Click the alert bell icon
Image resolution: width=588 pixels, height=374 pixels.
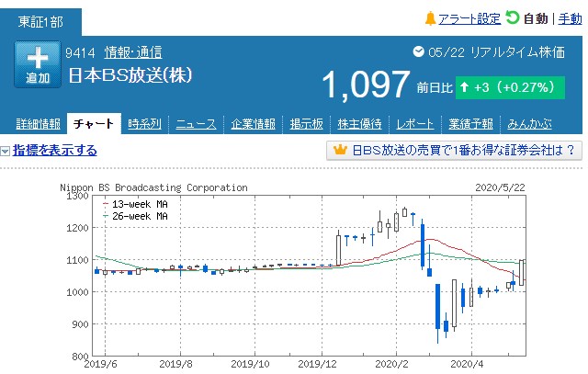(x=430, y=18)
